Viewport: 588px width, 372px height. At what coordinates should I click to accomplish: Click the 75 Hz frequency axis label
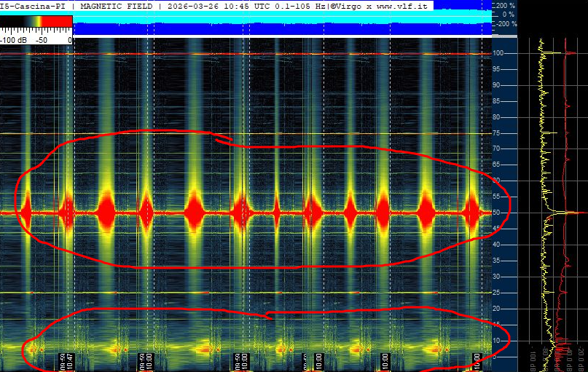click(x=498, y=133)
